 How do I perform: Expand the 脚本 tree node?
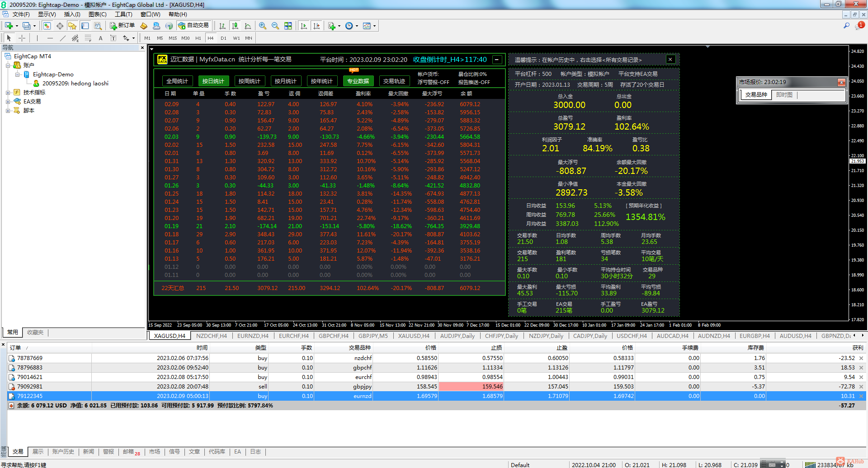coord(8,111)
